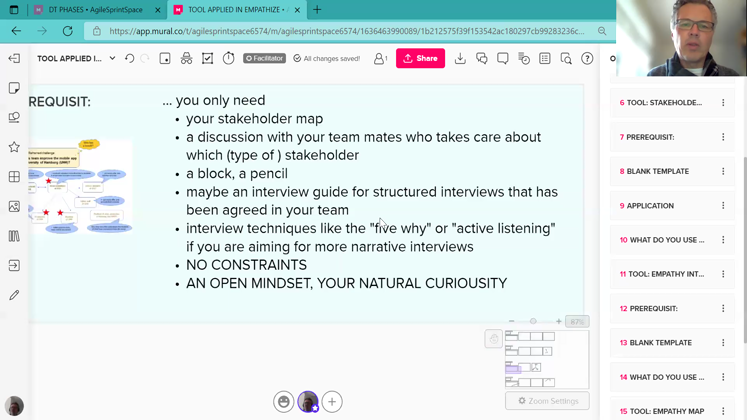The height and width of the screenshot is (420, 747).
Task: Open the timer tool
Action: click(229, 58)
